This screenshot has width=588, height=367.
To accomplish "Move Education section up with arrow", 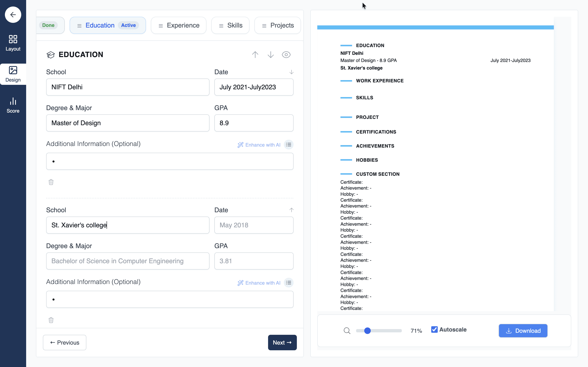I will point(255,55).
